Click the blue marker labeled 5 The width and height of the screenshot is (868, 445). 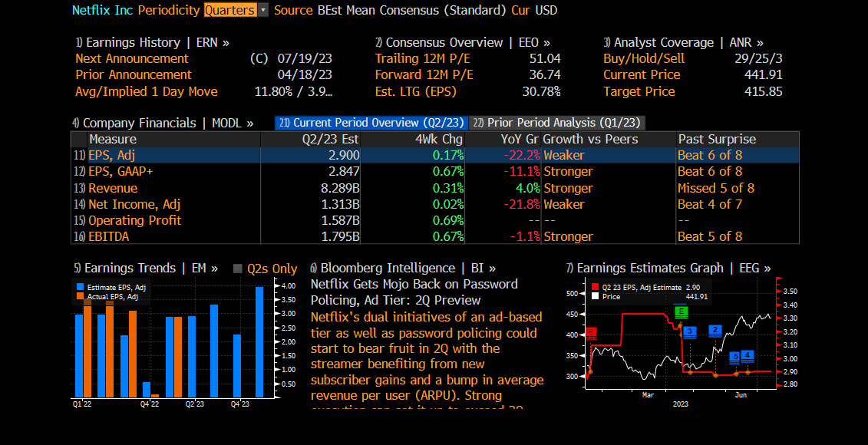point(736,357)
